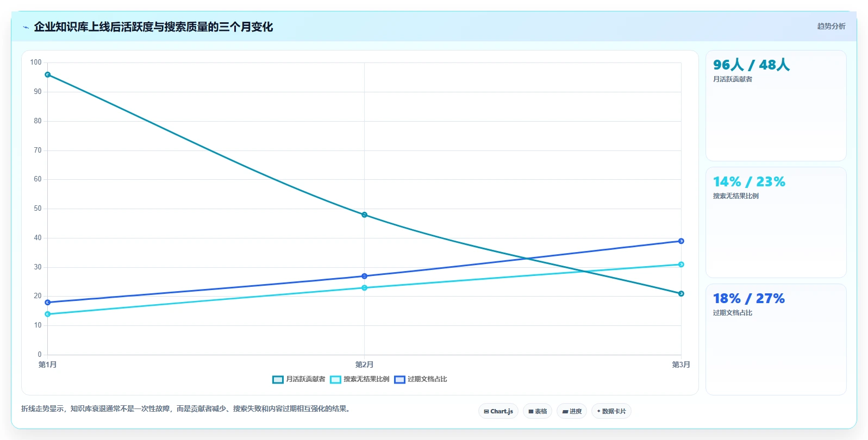Click the Chart.js chip icon
The width and height of the screenshot is (868, 440).
pos(486,412)
